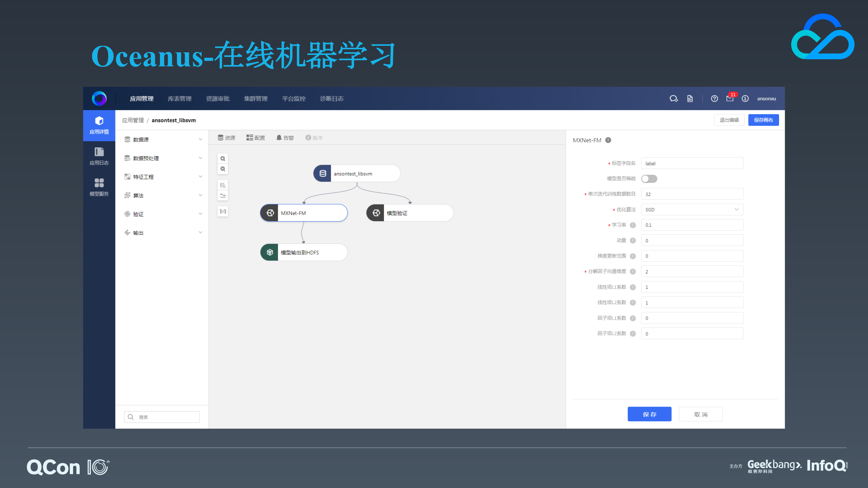Click the help question mark icon
This screenshot has height=488, width=868.
[x=714, y=99]
